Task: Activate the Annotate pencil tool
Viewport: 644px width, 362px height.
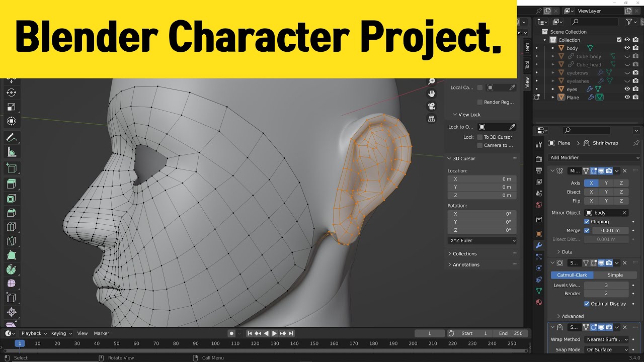Action: [x=11, y=138]
